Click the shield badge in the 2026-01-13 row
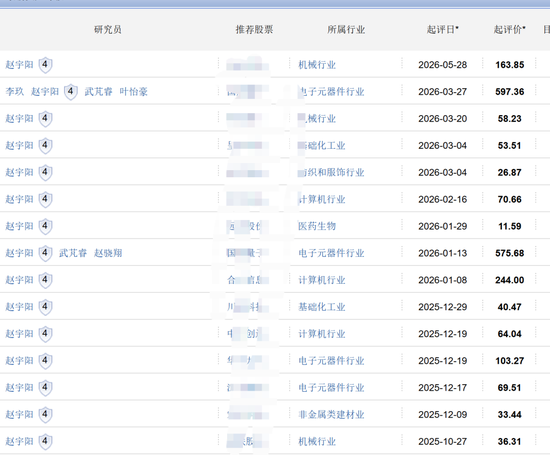Image resolution: width=550 pixels, height=459 pixels. [45, 253]
